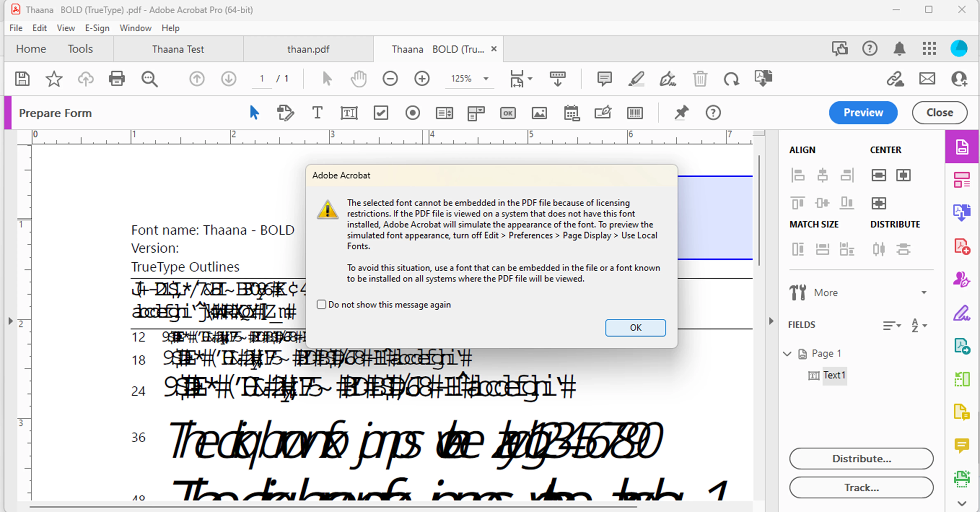
Task: Select Text1 field in Fields list
Action: [x=834, y=375]
